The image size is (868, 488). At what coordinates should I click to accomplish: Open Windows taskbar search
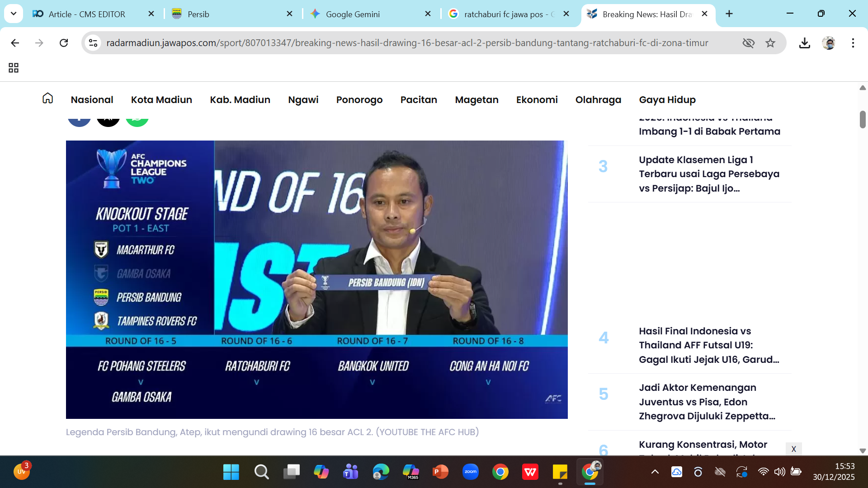261,472
